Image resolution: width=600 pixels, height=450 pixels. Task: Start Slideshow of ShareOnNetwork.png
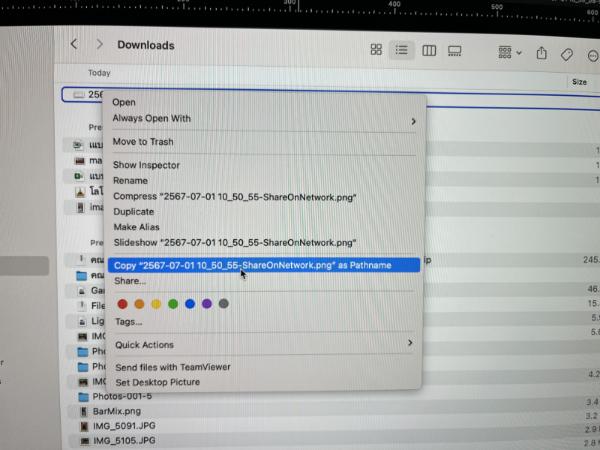pos(235,243)
